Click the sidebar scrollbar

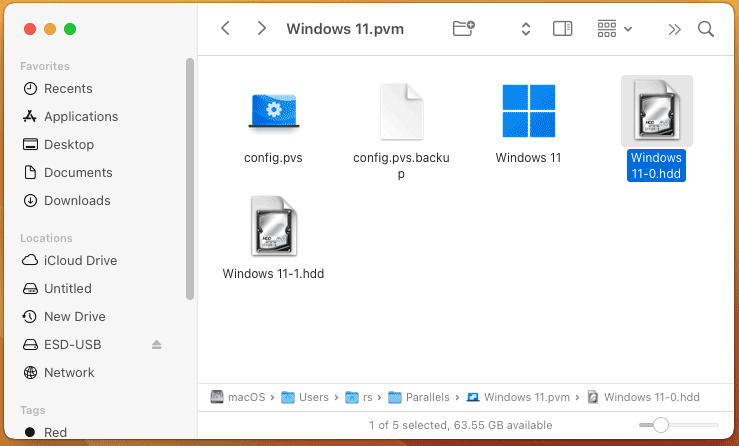190,179
